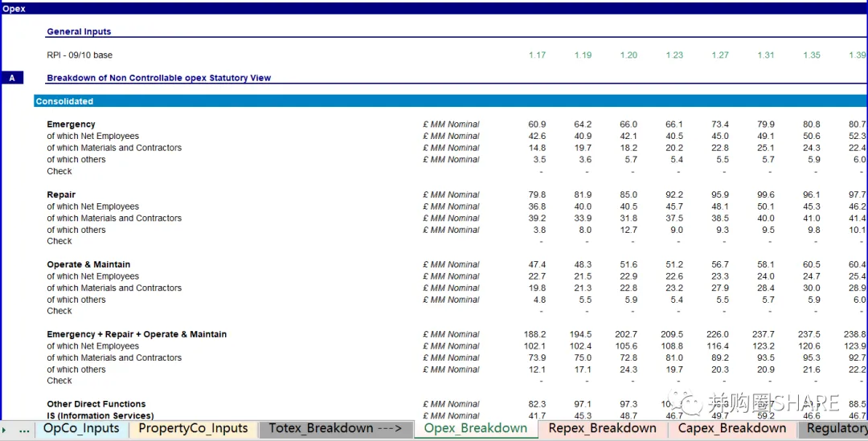Select the 'Check' label under Repair
Screen dimensions: 868x441
click(59, 241)
